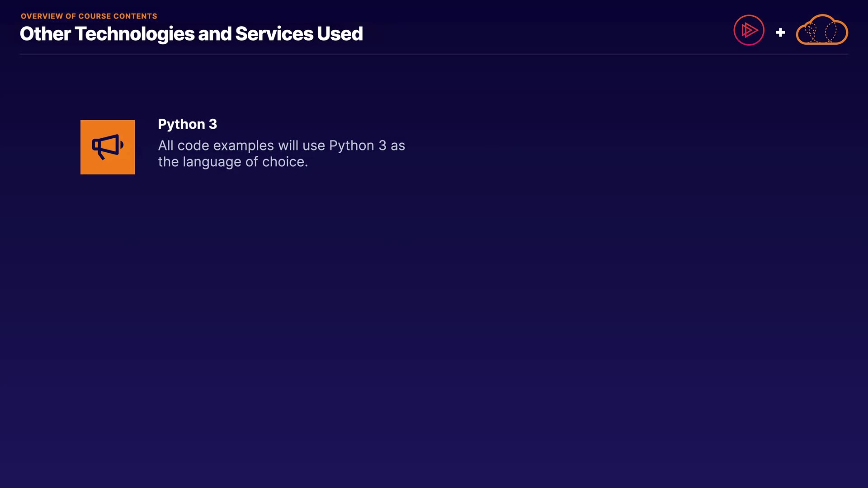Viewport: 868px width, 488px height.
Task: Click the orange megaphone icon
Action: tap(108, 147)
